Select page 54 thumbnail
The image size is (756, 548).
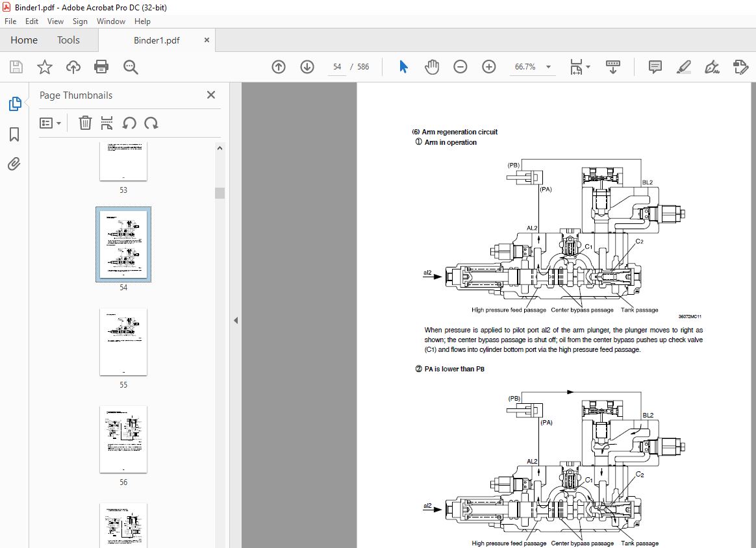coord(123,244)
